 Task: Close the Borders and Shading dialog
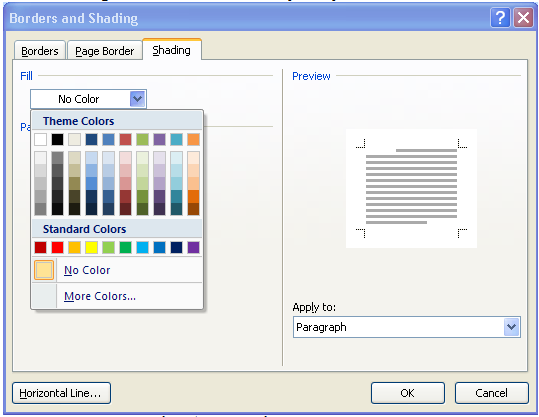point(523,17)
